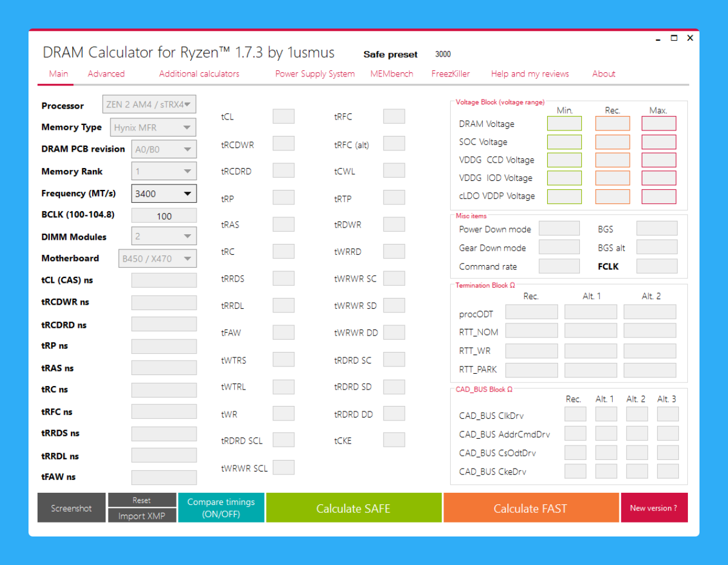Screen dimensions: 728x565
Task: Click DRAM Voltage Min. green box
Action: click(564, 124)
